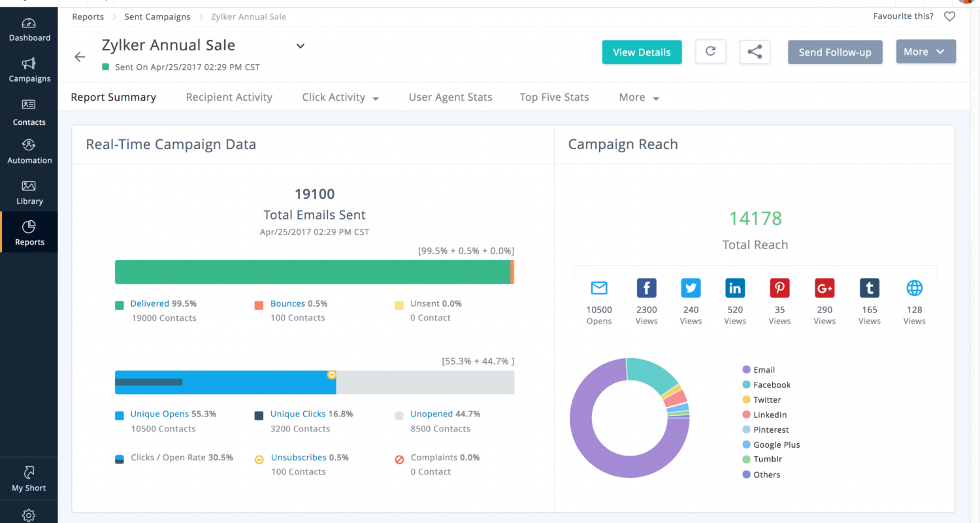Click the Send Follow-up button
The width and height of the screenshot is (980, 523).
pyautogui.click(x=835, y=52)
